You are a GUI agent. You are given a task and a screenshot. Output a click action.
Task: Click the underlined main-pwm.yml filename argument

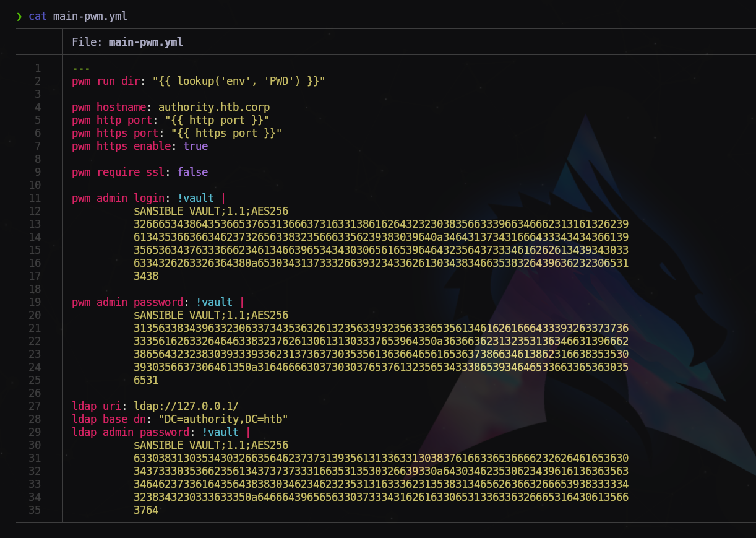pos(90,16)
